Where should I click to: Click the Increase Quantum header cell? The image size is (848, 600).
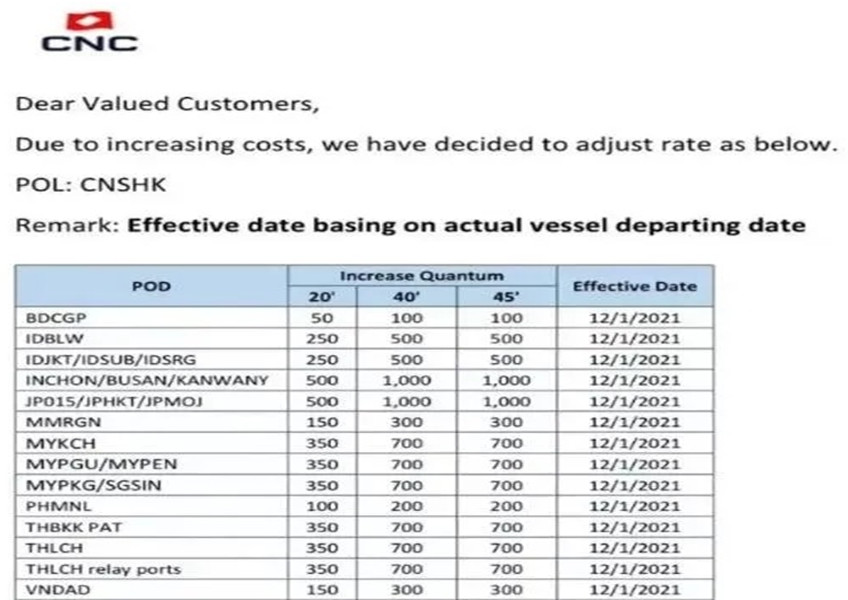tap(421, 276)
